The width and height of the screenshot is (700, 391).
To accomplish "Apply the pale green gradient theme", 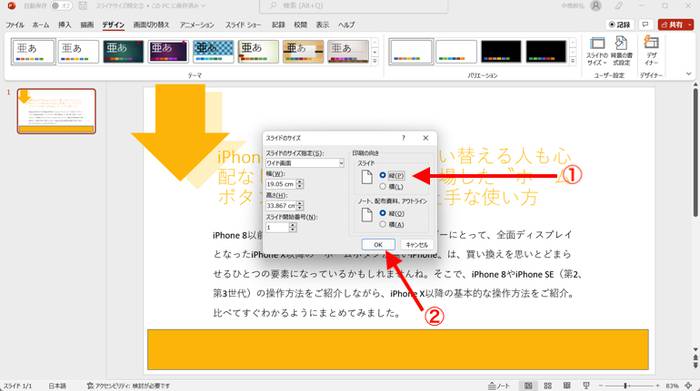I will (x=258, y=51).
